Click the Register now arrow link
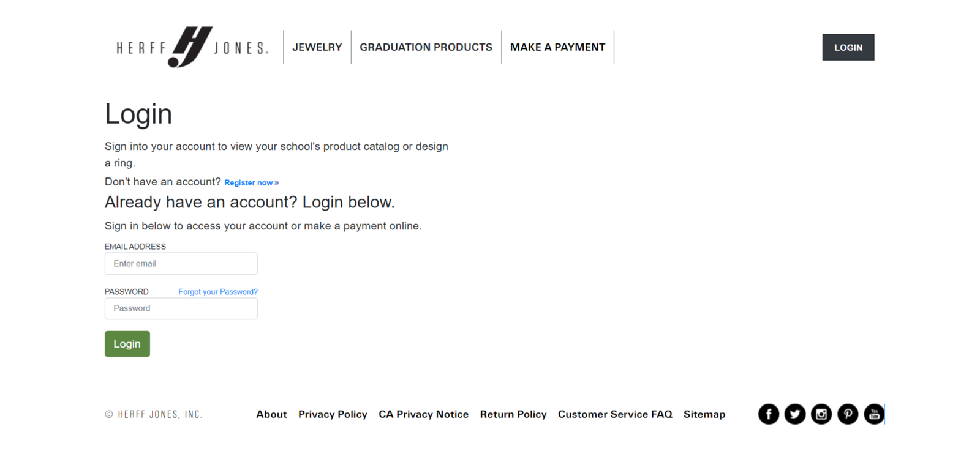The width and height of the screenshot is (980, 462). click(x=276, y=182)
